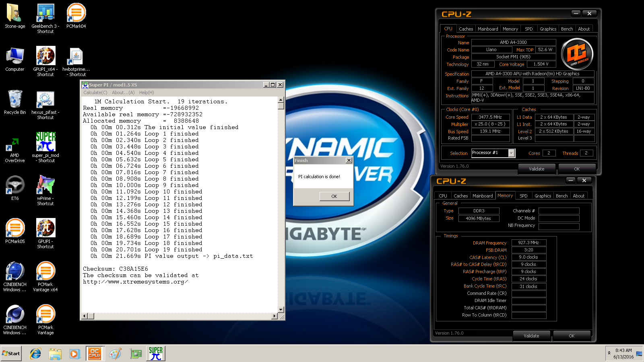The width and height of the screenshot is (644, 362).
Task: Switch to Caches tab in top CPU-Z window
Action: (466, 29)
